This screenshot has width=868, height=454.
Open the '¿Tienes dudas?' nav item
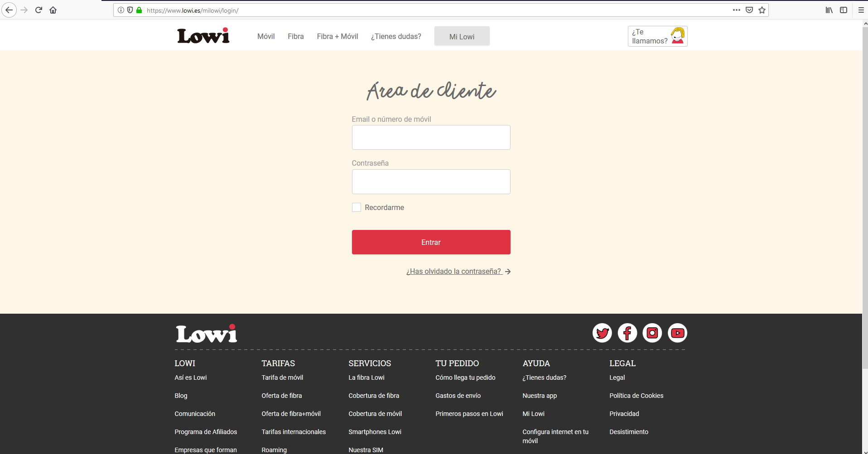pyautogui.click(x=395, y=36)
